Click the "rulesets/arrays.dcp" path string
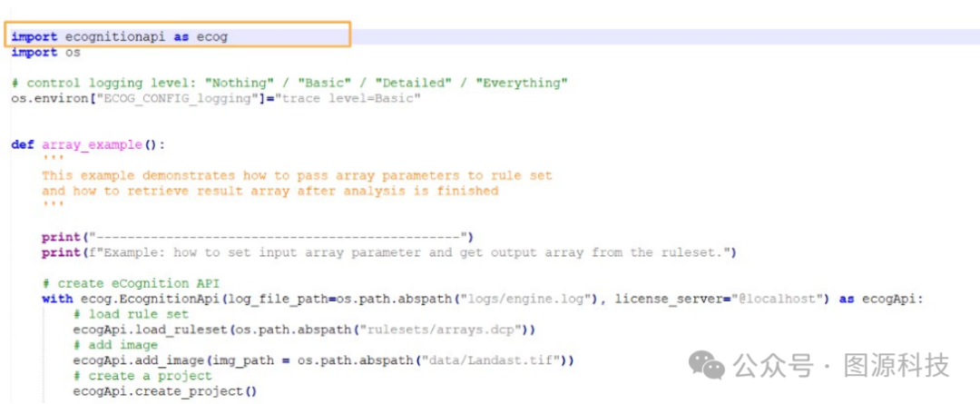The height and width of the screenshot is (404, 980). (441, 330)
